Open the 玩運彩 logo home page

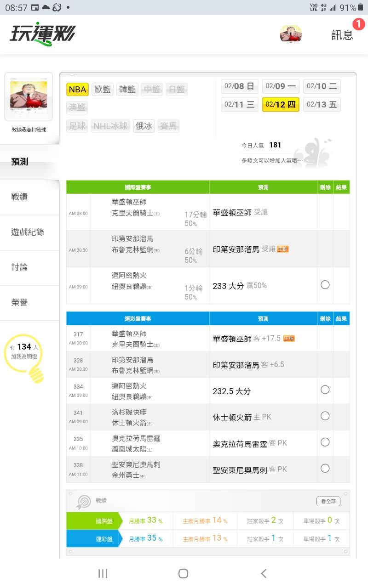pyautogui.click(x=42, y=34)
